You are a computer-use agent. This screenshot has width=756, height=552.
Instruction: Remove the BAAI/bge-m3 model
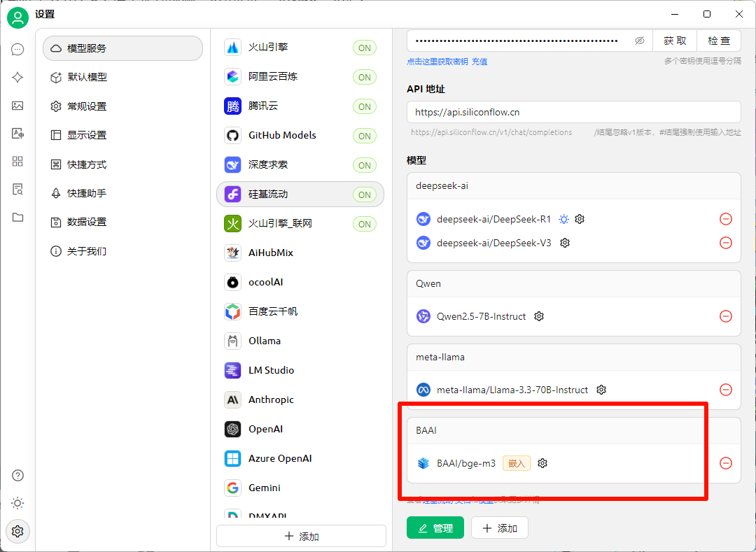point(726,463)
